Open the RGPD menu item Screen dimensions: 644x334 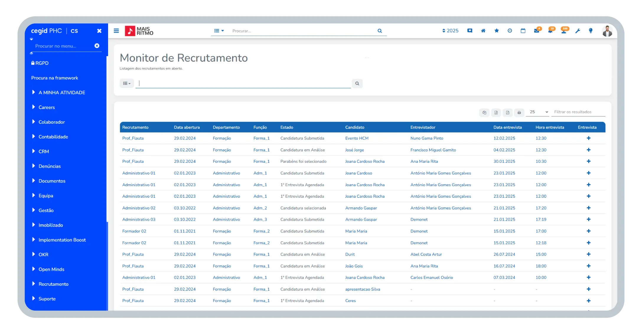click(40, 63)
